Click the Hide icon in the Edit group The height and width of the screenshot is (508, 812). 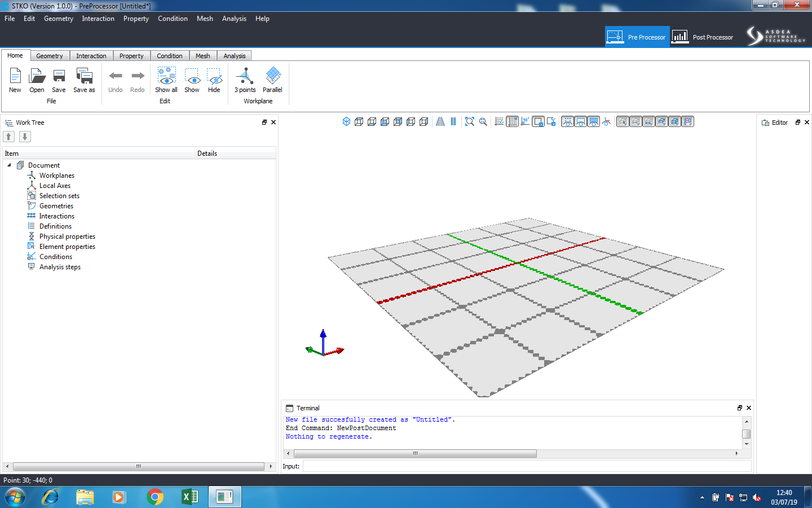pos(214,76)
